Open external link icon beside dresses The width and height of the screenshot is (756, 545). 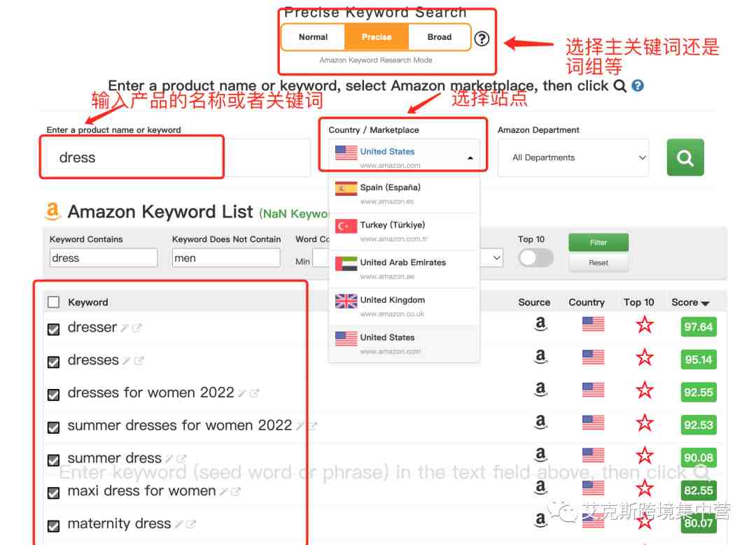pos(139,361)
